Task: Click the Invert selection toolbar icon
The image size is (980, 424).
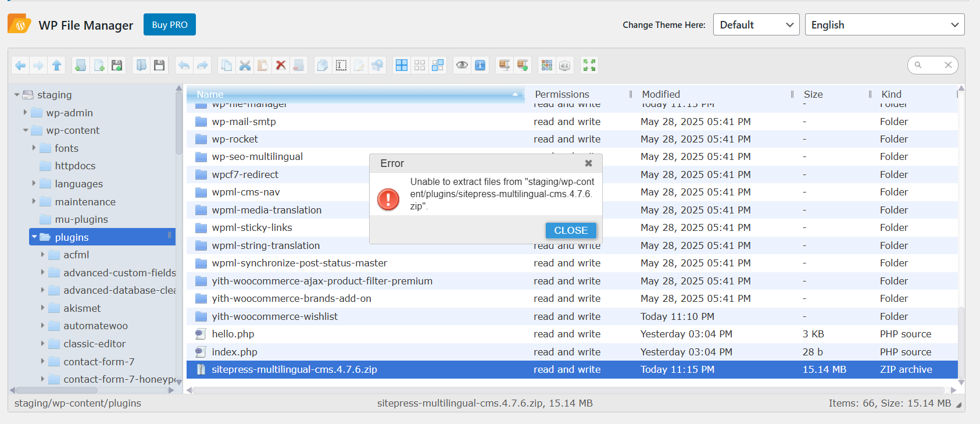Action: (x=438, y=65)
